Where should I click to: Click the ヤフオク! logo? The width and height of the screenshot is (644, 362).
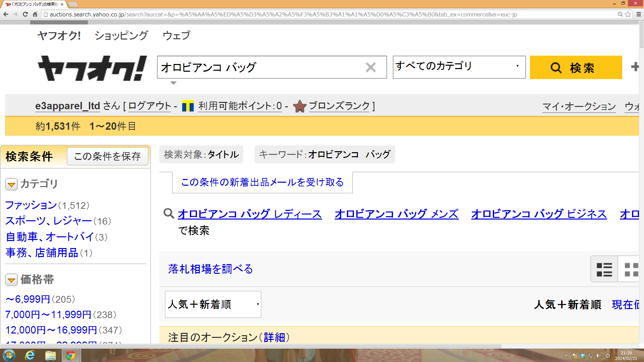tap(92, 68)
